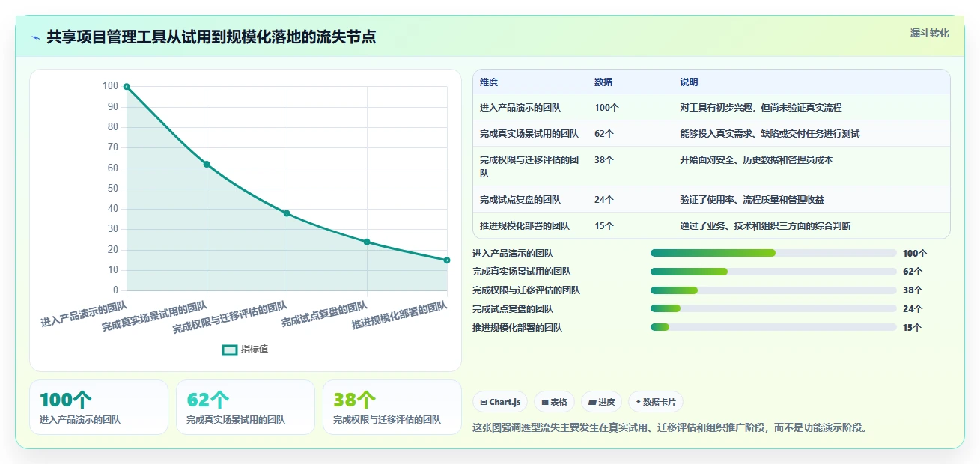Click the chart data point at value 24
The height and width of the screenshot is (464, 980).
(367, 242)
